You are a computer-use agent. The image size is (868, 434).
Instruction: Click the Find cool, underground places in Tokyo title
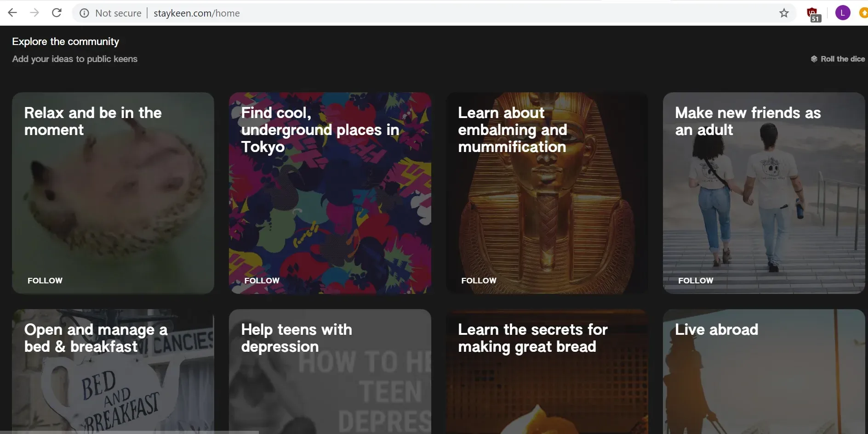pos(320,130)
